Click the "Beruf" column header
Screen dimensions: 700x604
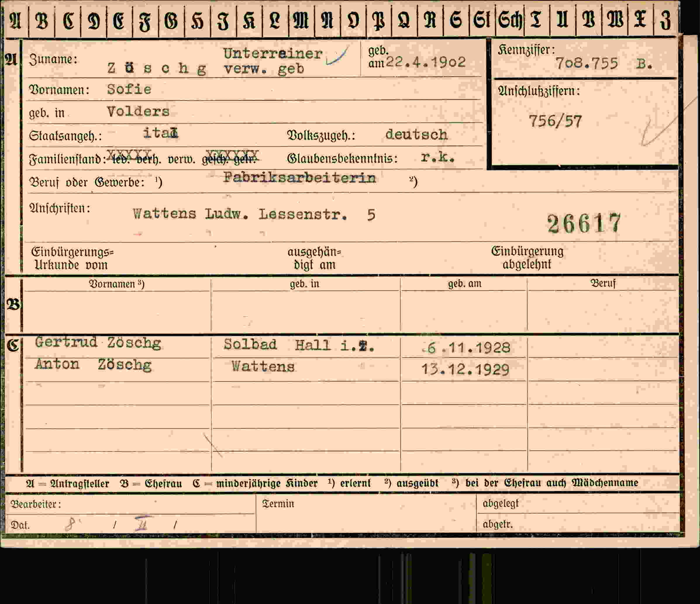click(x=603, y=283)
